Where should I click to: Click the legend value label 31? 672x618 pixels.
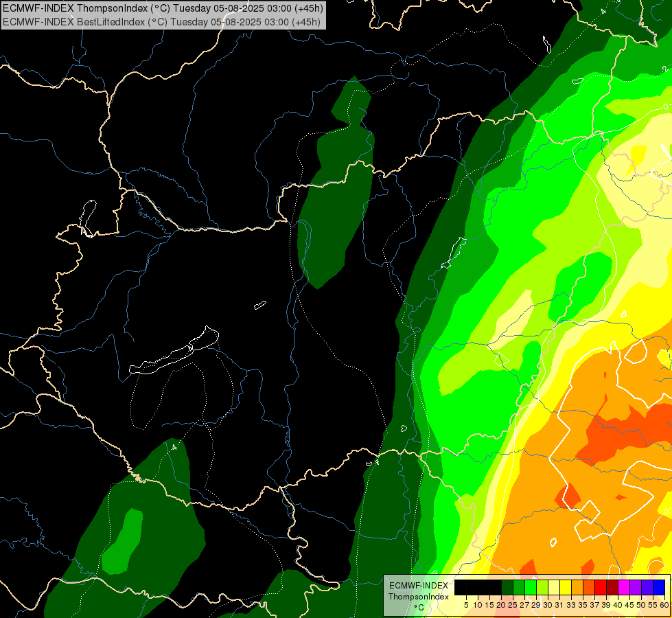(559, 605)
